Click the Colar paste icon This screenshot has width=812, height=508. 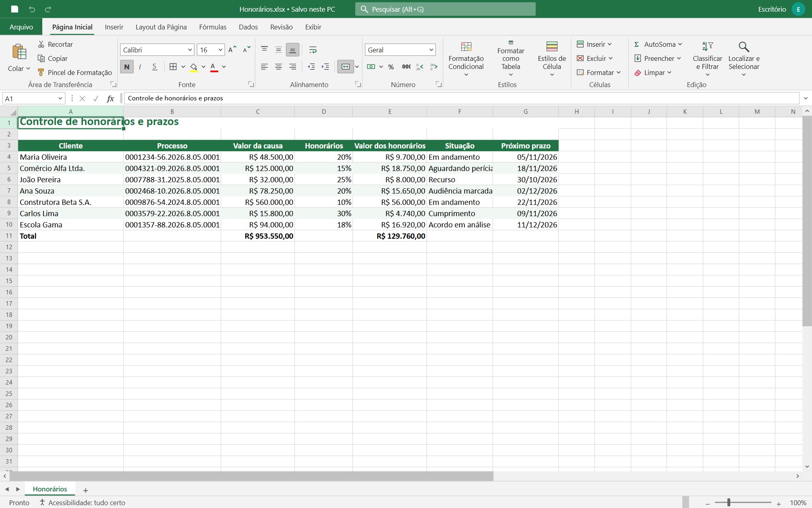[x=19, y=52]
